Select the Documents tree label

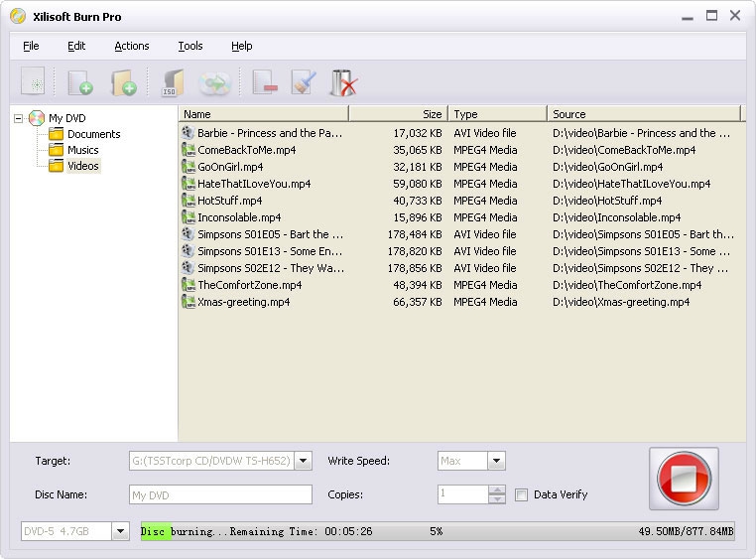click(93, 134)
